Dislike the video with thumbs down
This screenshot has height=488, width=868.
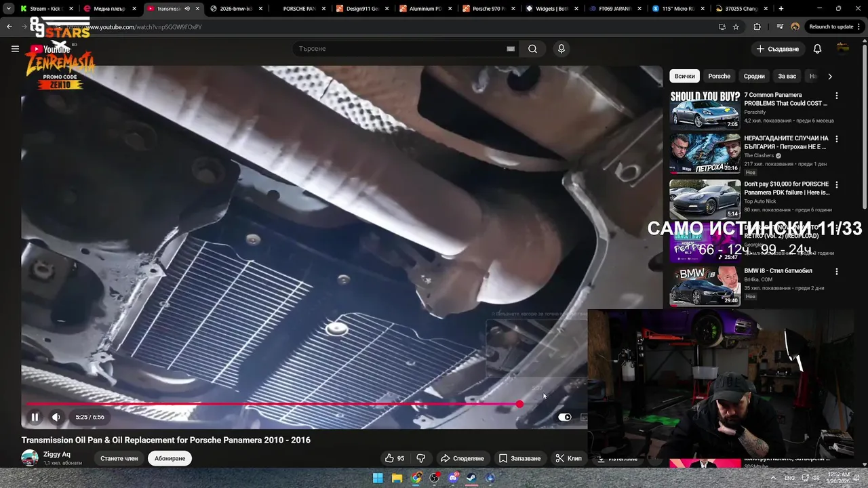click(x=420, y=458)
